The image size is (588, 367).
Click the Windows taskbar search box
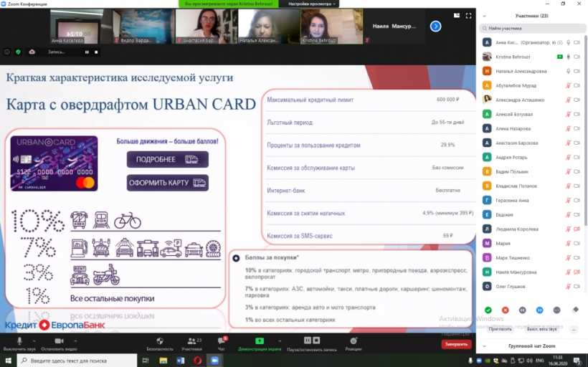click(x=77, y=361)
